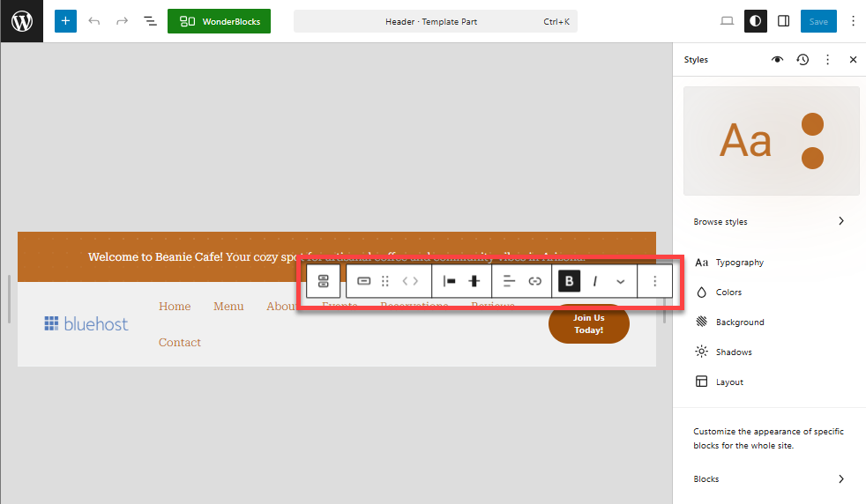Toggle Bold formatting in block toolbar
The image size is (866, 504).
570,281
